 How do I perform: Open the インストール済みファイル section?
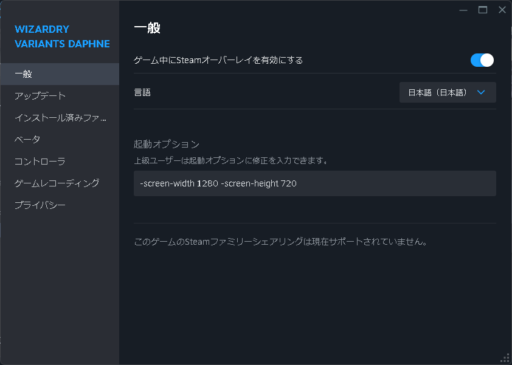(x=60, y=118)
